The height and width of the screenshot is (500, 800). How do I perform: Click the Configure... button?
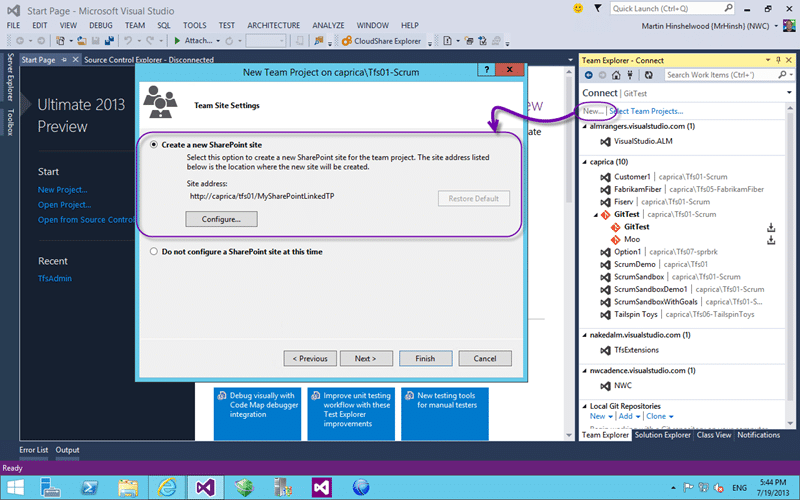point(221,219)
